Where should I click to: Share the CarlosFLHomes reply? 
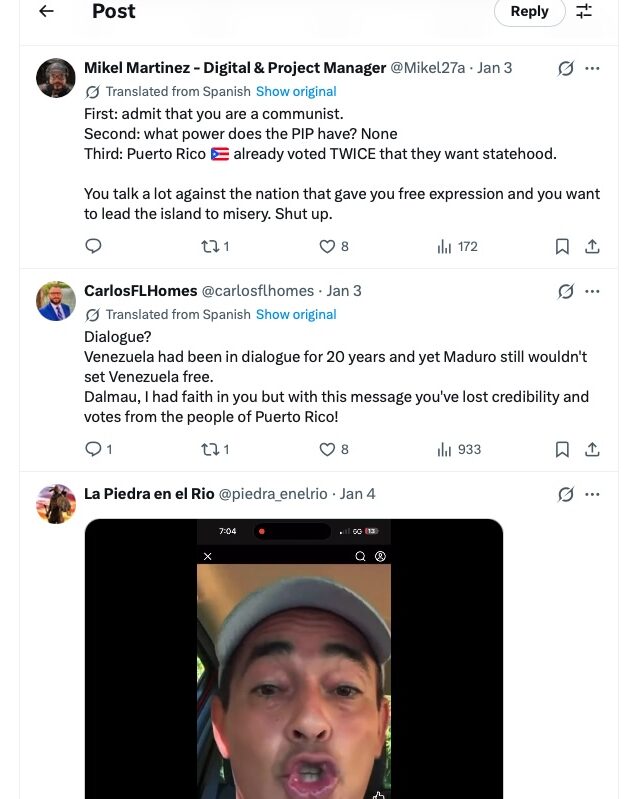point(592,449)
